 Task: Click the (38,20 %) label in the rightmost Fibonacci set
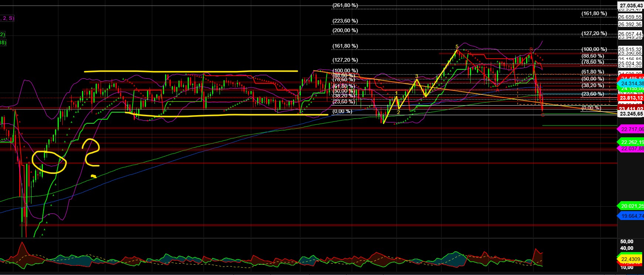click(593, 85)
